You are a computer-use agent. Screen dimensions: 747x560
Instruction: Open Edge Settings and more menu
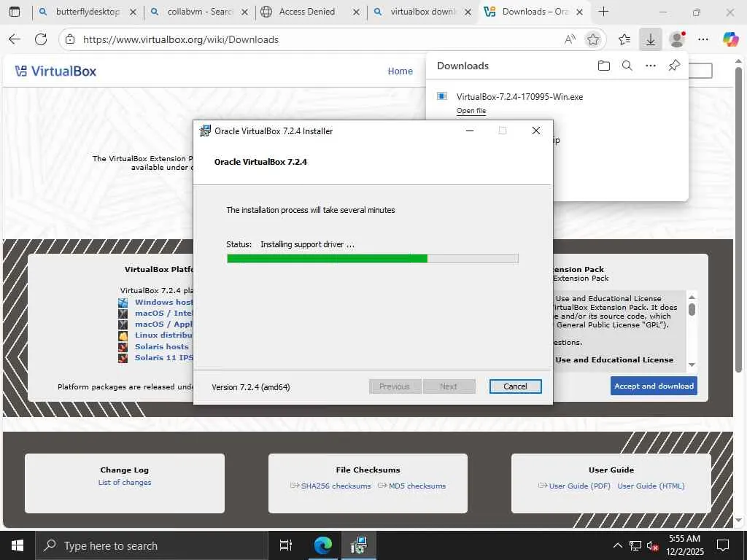[703, 39]
